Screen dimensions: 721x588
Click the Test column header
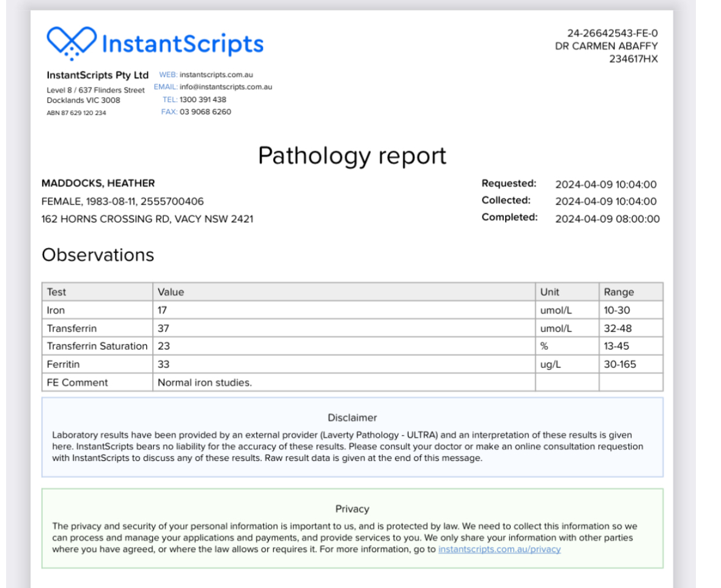pos(56,292)
